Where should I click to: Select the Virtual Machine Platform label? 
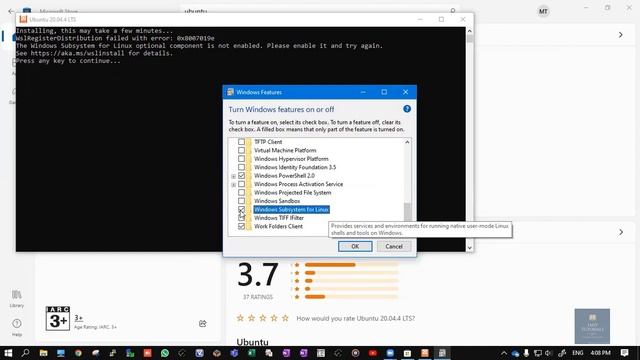tap(285, 150)
